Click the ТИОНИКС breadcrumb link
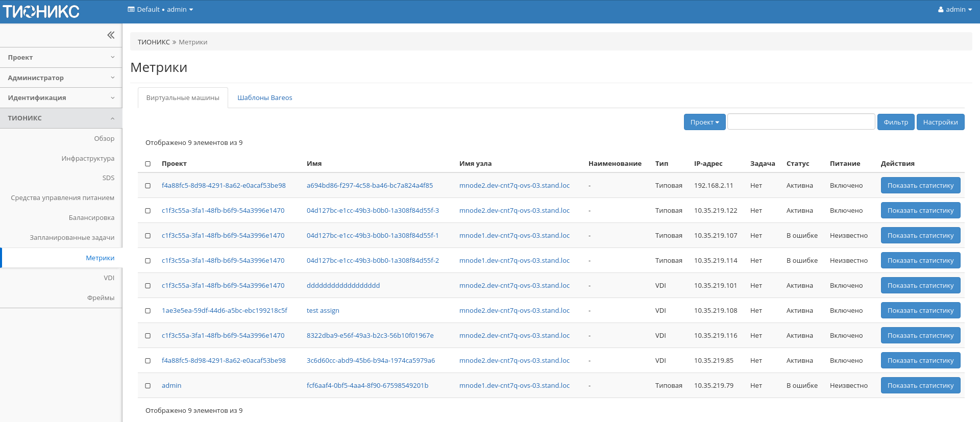980x422 pixels. coord(154,42)
